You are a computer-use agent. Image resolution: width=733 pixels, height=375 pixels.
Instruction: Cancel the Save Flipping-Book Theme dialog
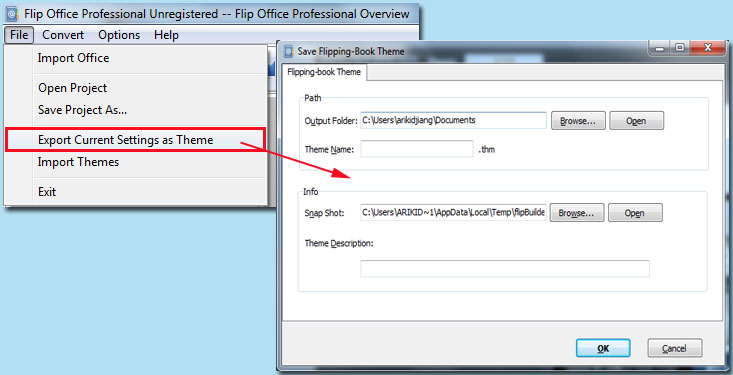675,348
